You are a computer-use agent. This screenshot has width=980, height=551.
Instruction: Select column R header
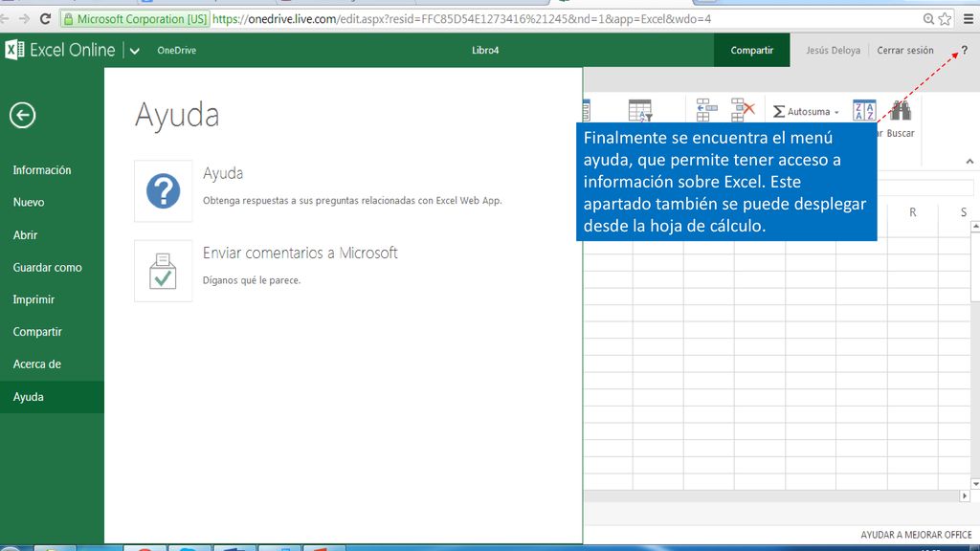coord(912,212)
